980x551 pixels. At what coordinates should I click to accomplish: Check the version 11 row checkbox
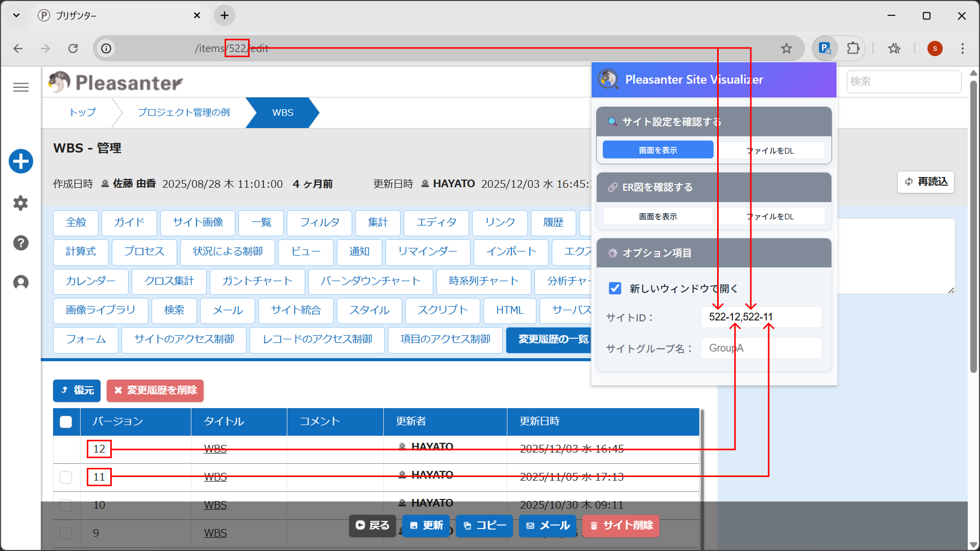tap(66, 477)
